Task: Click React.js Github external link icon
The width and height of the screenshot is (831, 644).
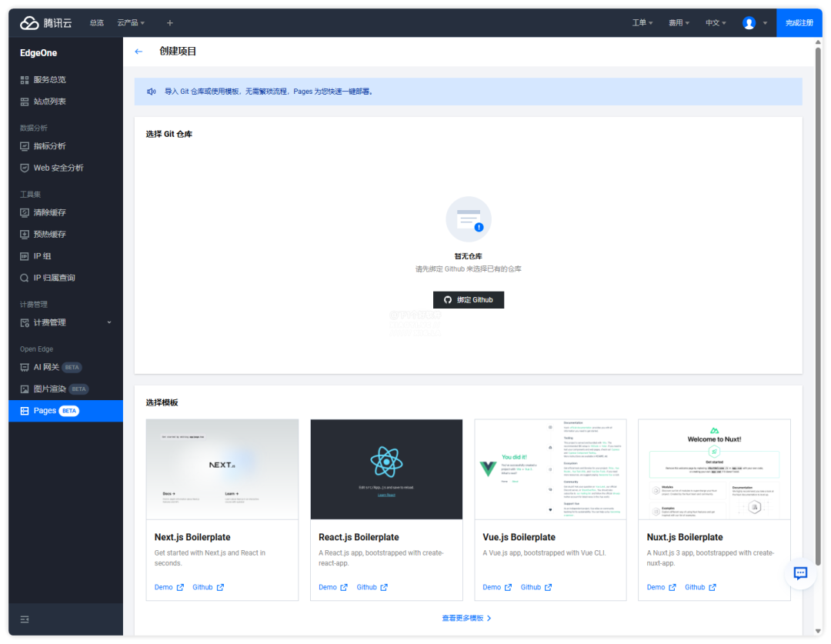Action: [x=384, y=587]
